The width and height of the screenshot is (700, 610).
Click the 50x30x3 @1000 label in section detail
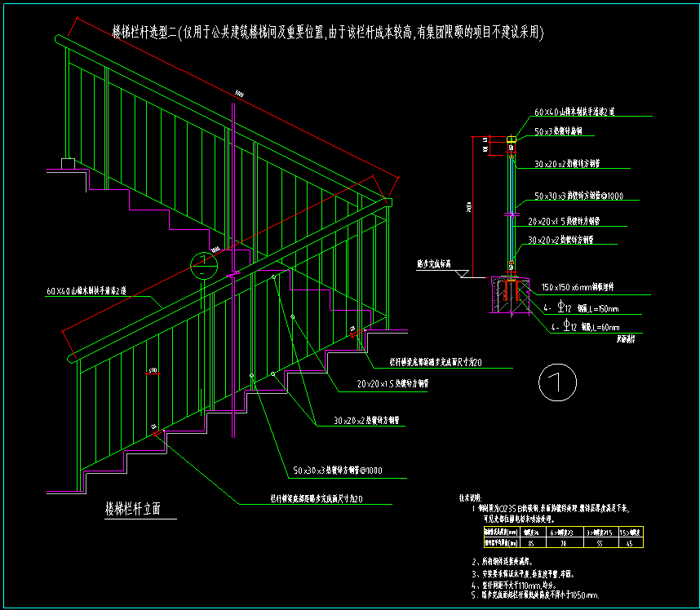578,197
